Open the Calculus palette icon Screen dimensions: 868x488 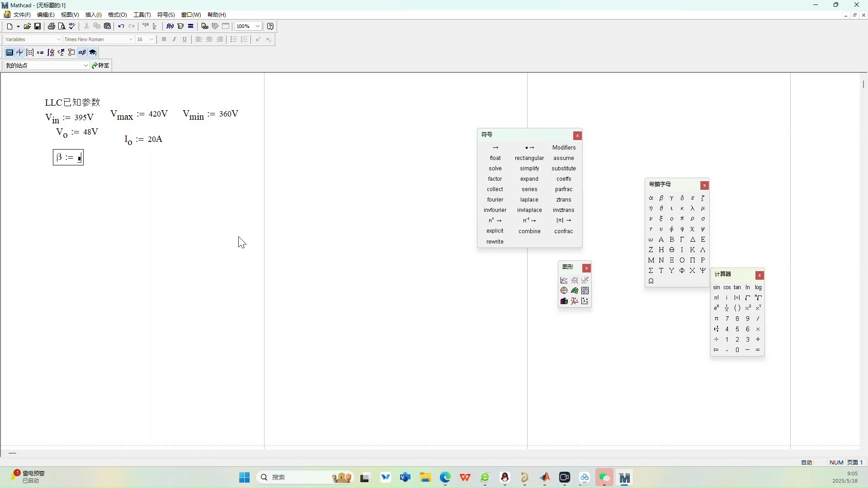coord(51,52)
